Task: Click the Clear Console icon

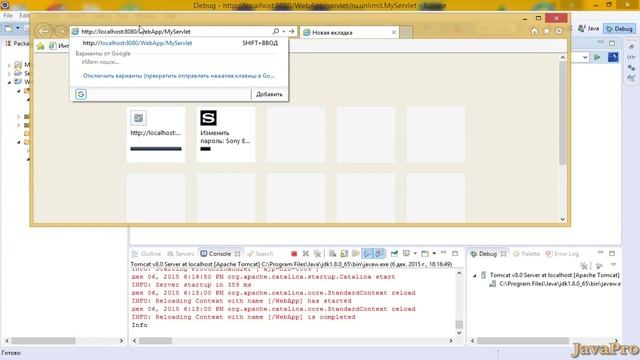Action: tap(333, 254)
